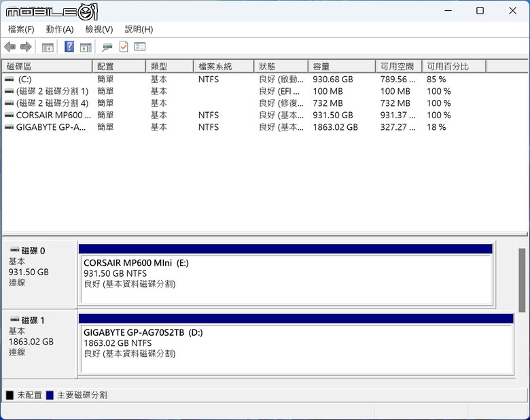Click the vertical scrollbar of the disk pane
This screenshot has width=530, height=420.
tap(522, 280)
